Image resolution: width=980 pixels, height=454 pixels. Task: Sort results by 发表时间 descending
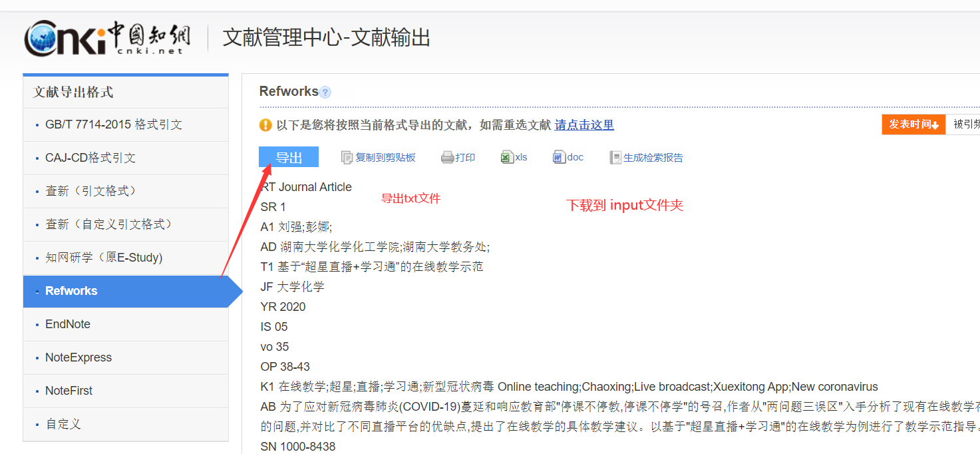(913, 124)
